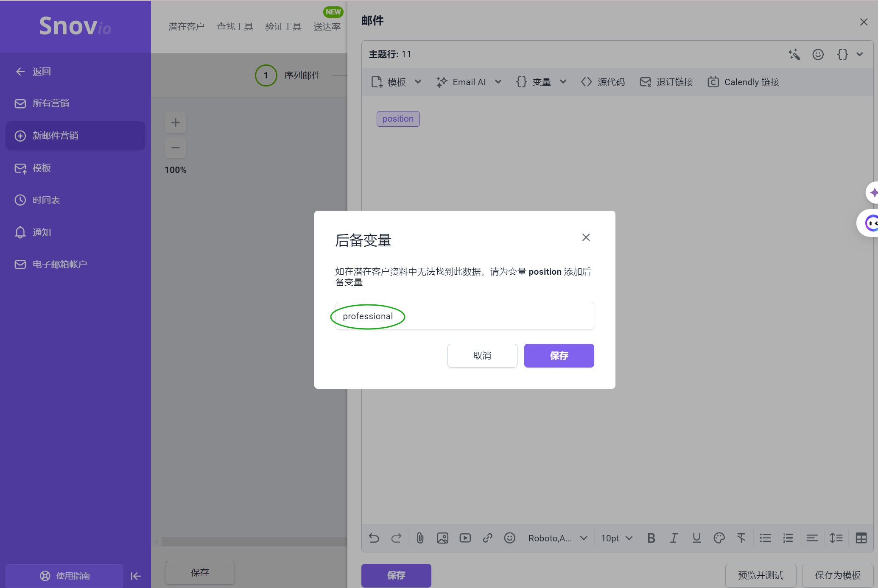Click 保存 in the 后备变量 dialog
The height and width of the screenshot is (588, 878).
[559, 356]
